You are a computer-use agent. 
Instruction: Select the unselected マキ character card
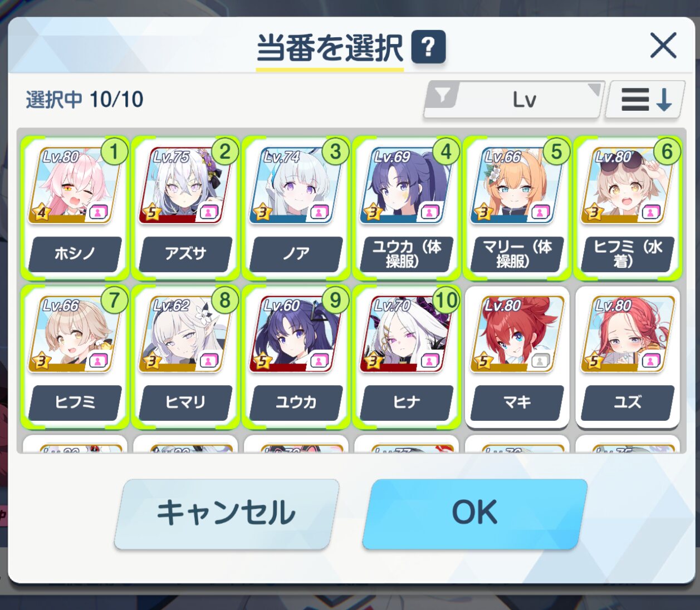pos(517,357)
